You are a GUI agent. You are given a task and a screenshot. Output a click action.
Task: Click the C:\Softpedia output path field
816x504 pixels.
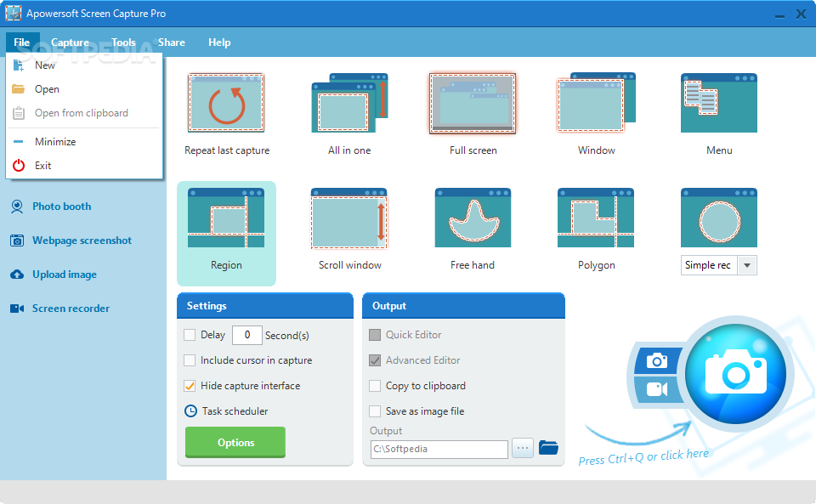pos(439,450)
